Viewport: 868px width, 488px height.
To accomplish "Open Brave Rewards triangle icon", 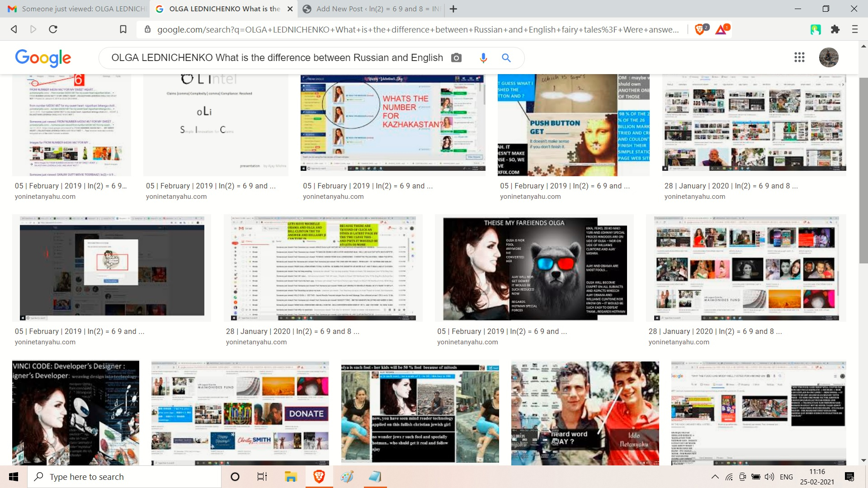I will pos(722,29).
